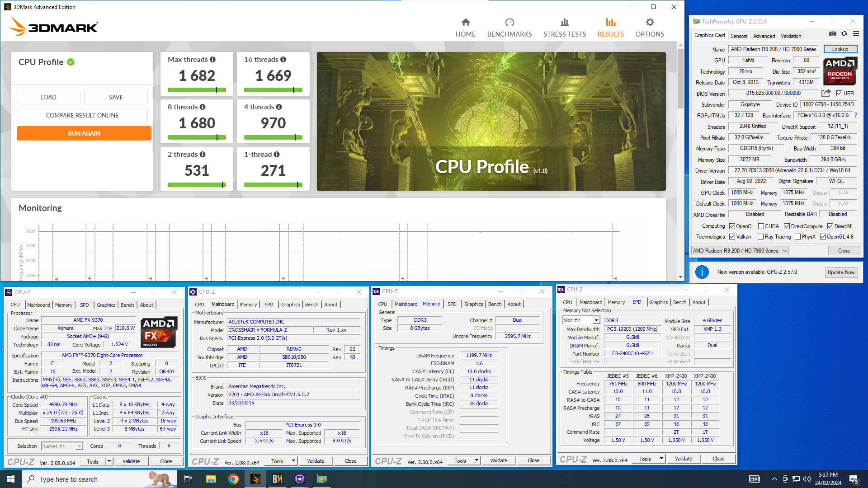Click the Max threads score bar
The image size is (868, 488).
197,90
